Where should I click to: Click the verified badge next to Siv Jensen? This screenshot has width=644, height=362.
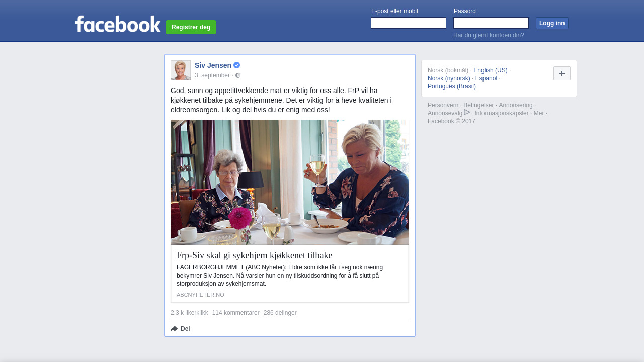(237, 65)
